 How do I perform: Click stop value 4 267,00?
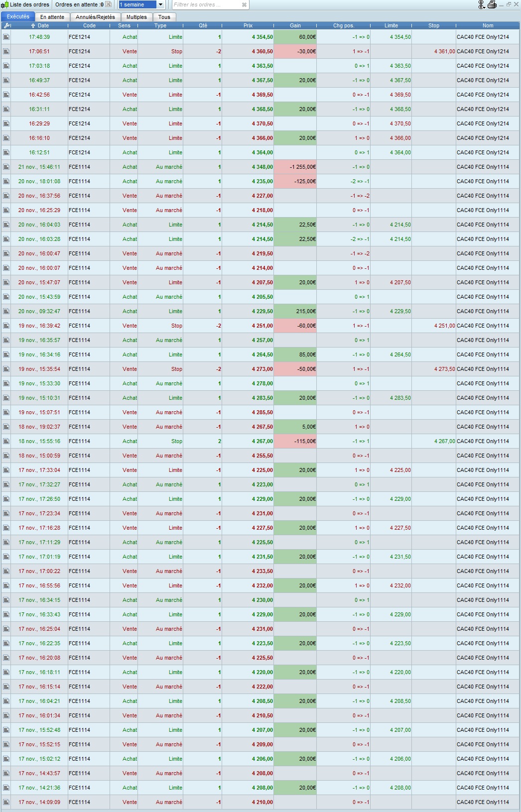pos(445,441)
